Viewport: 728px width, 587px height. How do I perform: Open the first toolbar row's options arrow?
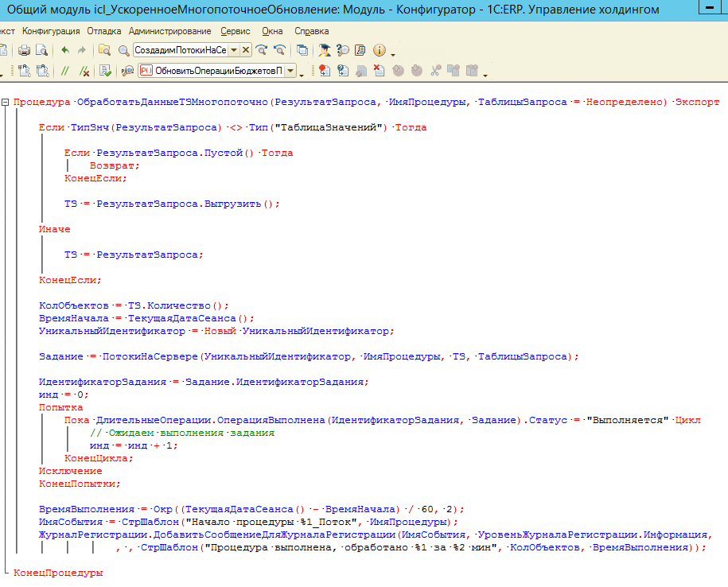coord(393,55)
